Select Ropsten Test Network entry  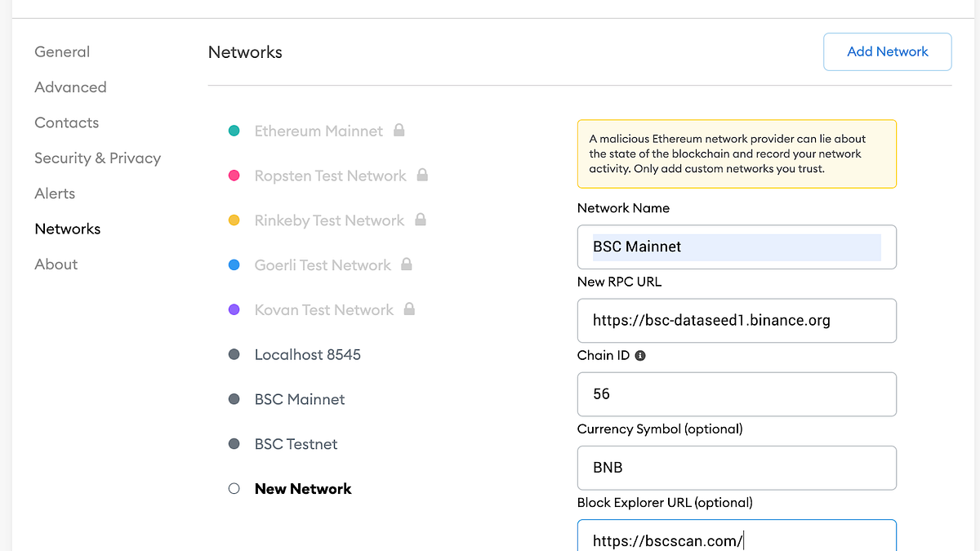[x=330, y=176]
